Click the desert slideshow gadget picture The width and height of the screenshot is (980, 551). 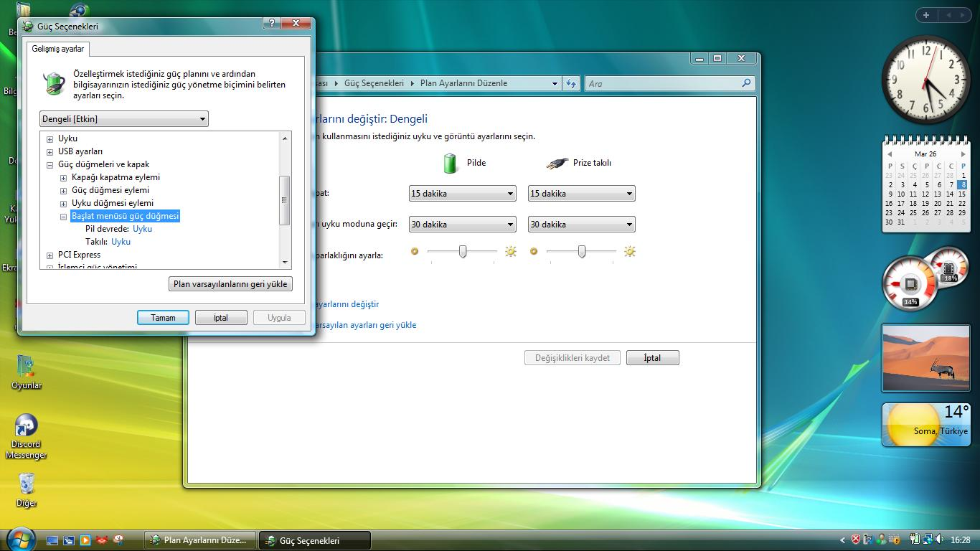tap(925, 358)
